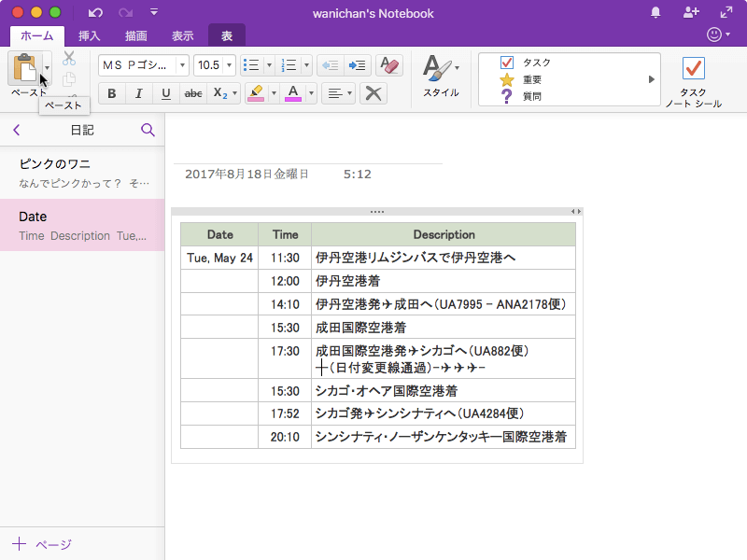Search the notebook with magnifier icon
The width and height of the screenshot is (747, 560).
(x=148, y=130)
